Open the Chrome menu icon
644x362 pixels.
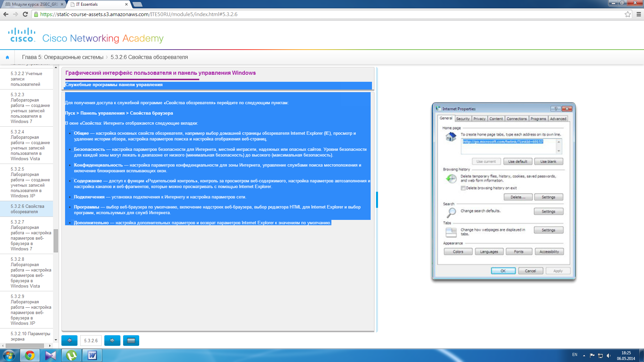(x=639, y=14)
